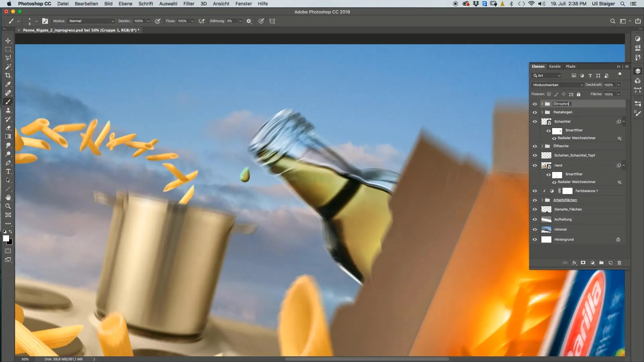Delete layer with trash icon
The image size is (644, 362).
[x=620, y=263]
